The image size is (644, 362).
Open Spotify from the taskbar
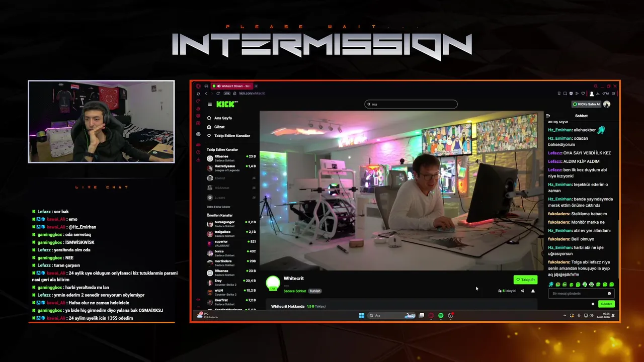point(441,316)
